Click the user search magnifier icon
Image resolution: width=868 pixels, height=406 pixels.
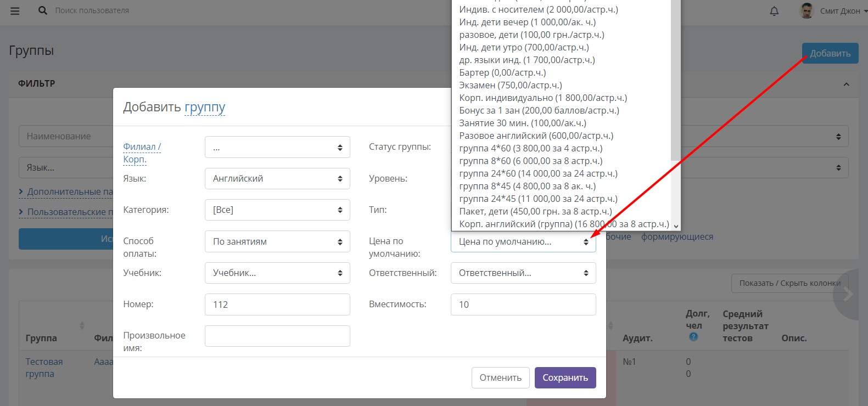click(43, 10)
